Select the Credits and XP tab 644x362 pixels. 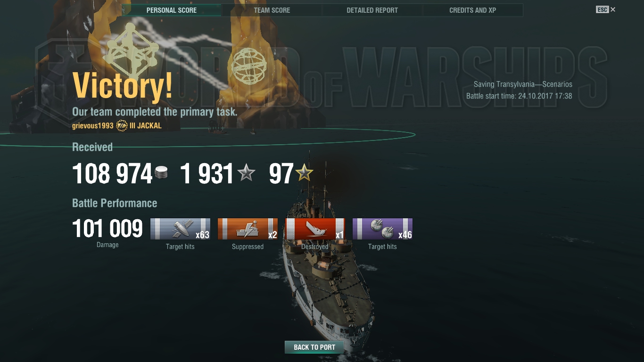click(x=473, y=10)
